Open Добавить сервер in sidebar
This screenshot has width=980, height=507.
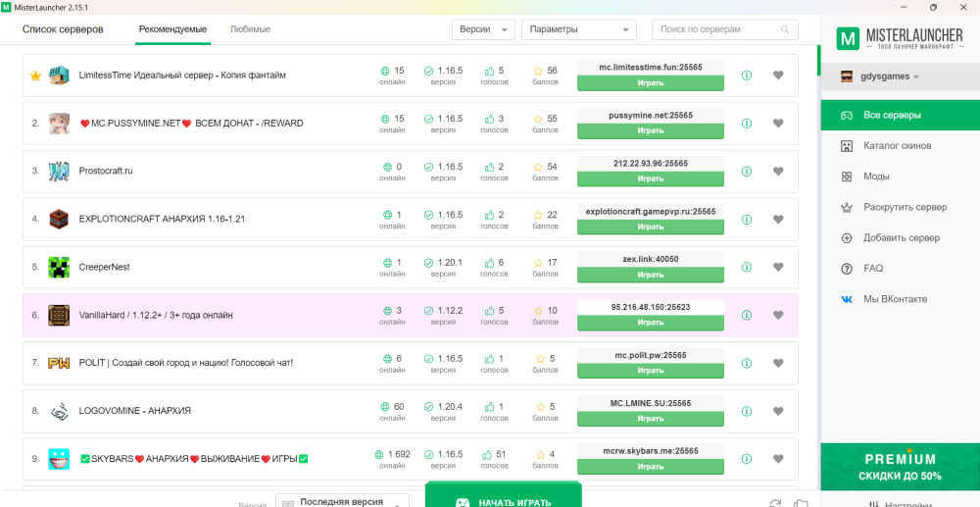pos(900,237)
